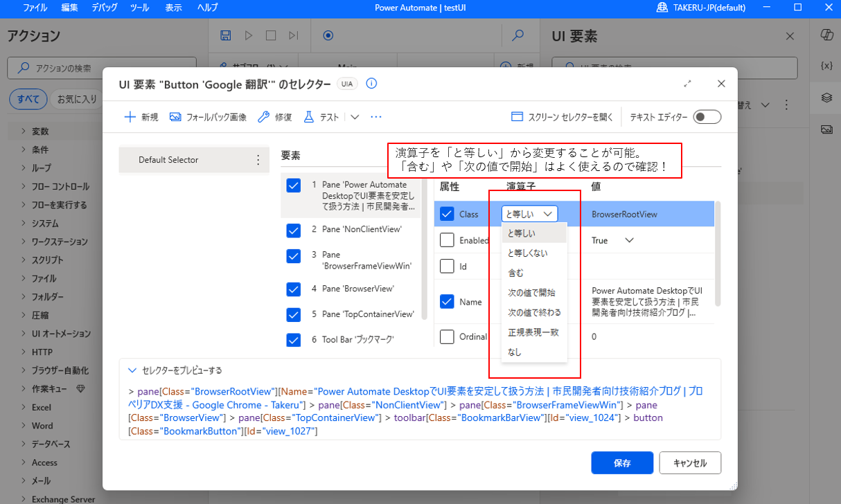Uncheck the Class attribute checkbox

coord(447,213)
